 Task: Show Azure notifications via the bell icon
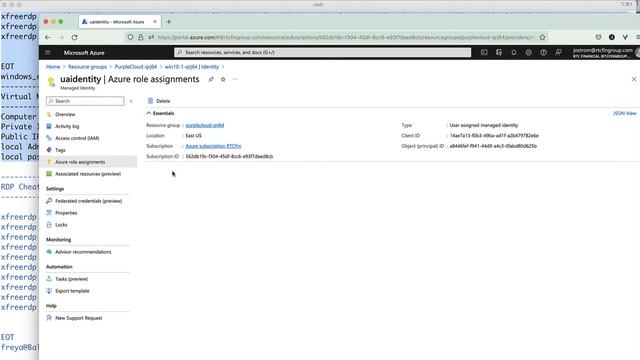[x=514, y=53]
